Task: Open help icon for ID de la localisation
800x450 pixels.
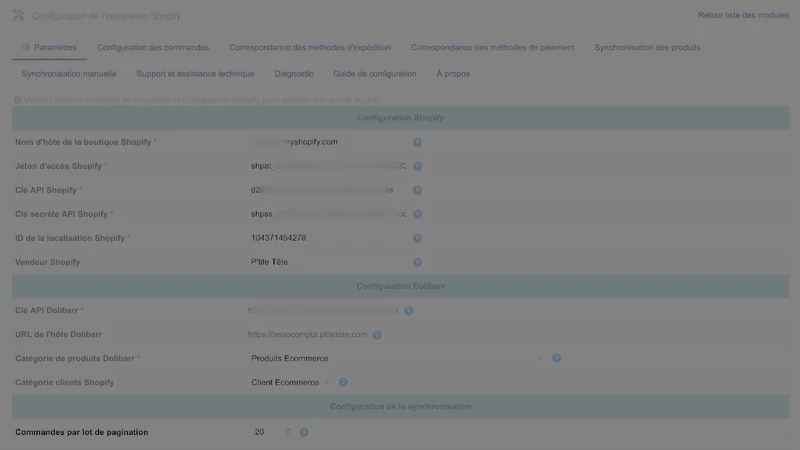Action: click(417, 238)
